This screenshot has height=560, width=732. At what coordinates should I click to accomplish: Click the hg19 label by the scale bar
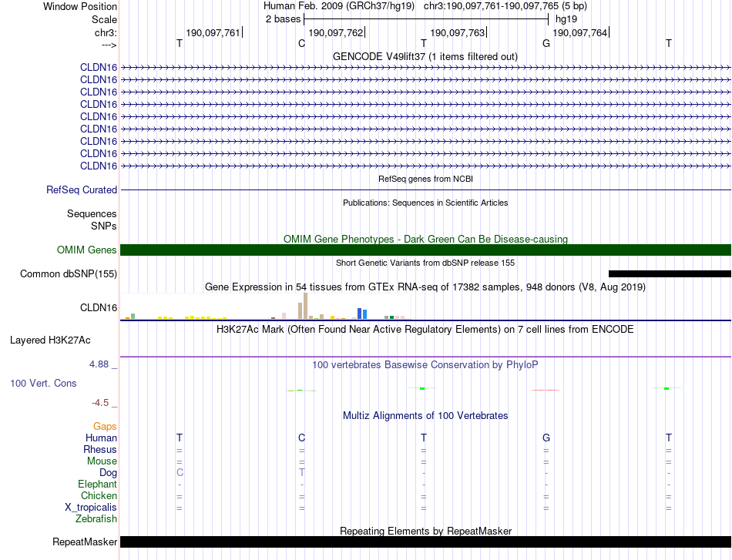(x=566, y=19)
